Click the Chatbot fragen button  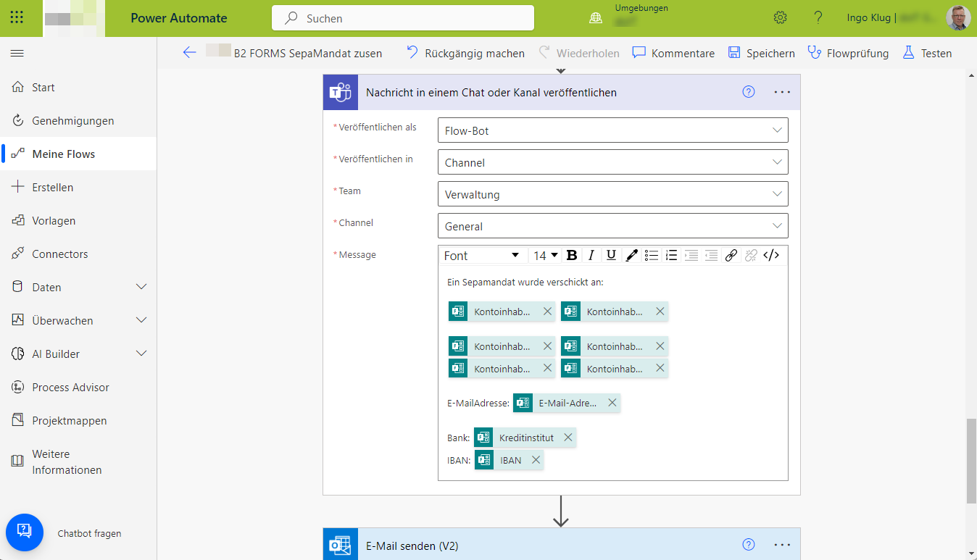(25, 533)
